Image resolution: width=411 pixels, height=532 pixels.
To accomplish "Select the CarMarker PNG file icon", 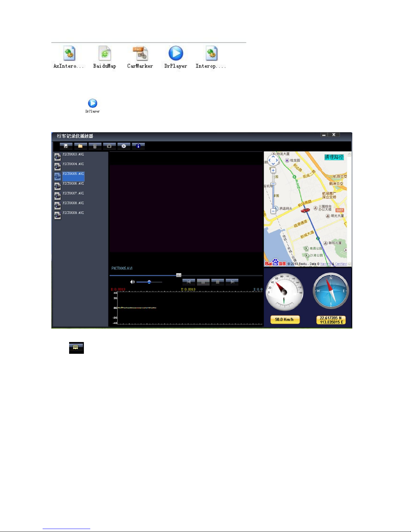I will point(140,53).
